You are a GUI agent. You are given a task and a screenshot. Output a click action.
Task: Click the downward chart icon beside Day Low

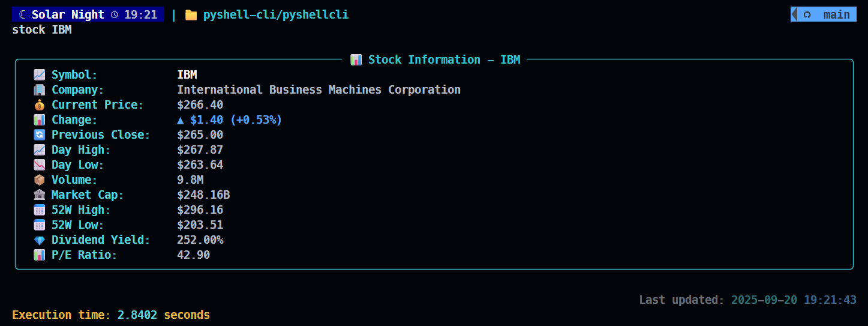click(39, 165)
